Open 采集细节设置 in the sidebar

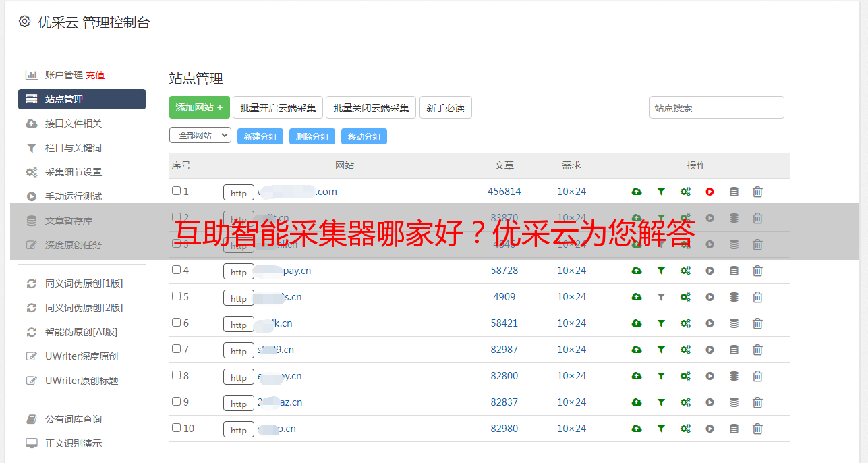pyautogui.click(x=73, y=172)
